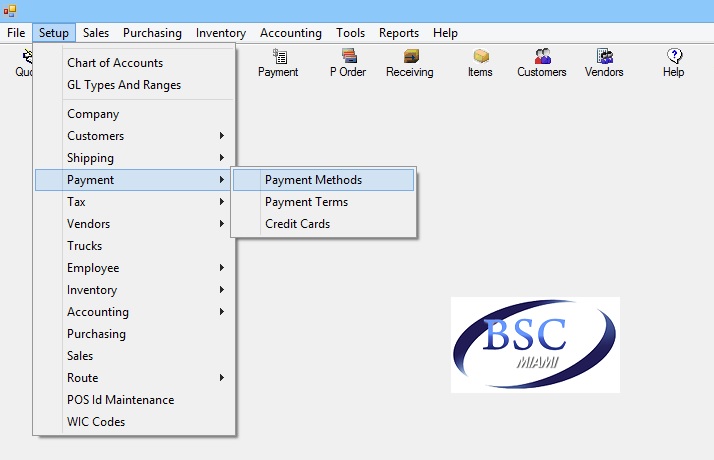Choose Purchasing in Setup dropdown
714x460 pixels.
click(134, 334)
